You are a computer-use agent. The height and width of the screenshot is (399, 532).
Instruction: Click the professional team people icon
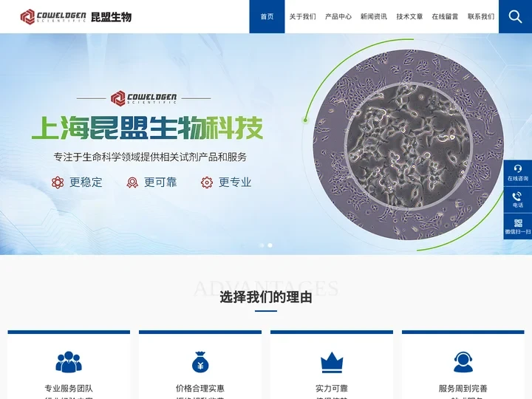(69, 361)
